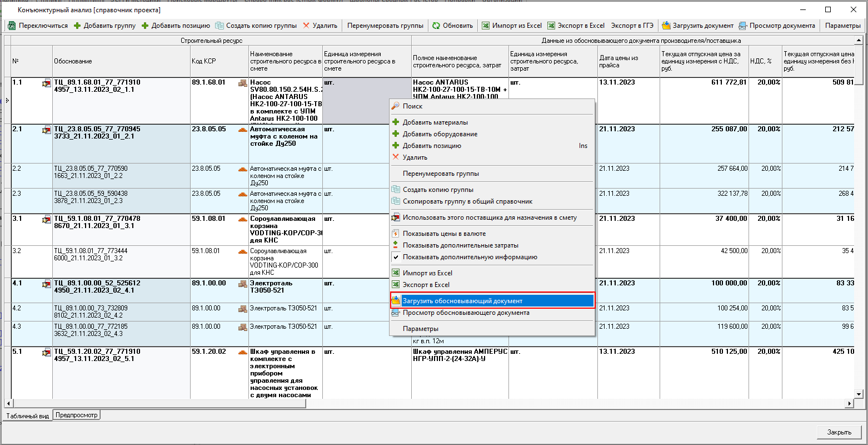Open Просмотр документа from toolbar
868x445 pixels.
tap(777, 26)
